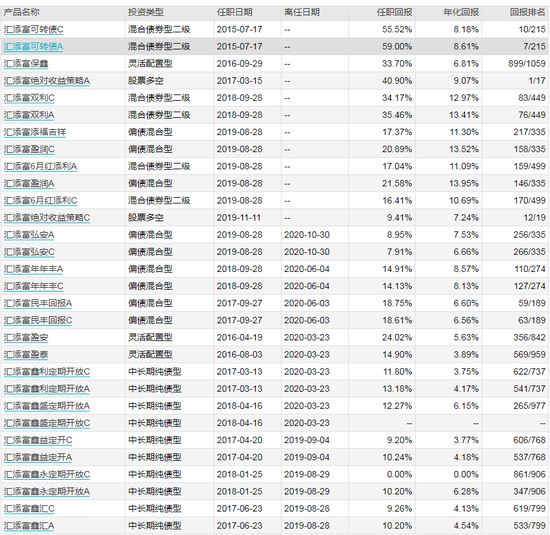This screenshot has width=550, height=535.
Task: Click the 离任日期 column header
Action: point(302,13)
